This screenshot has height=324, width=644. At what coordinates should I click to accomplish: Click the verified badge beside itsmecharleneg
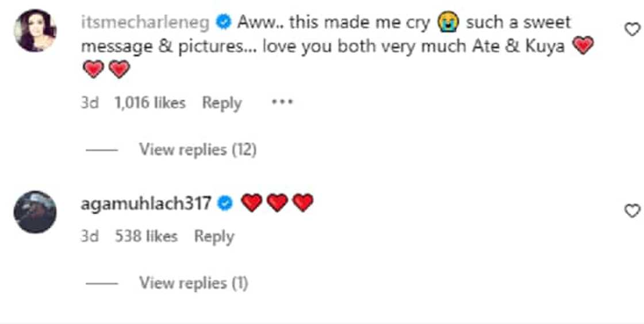click(224, 23)
